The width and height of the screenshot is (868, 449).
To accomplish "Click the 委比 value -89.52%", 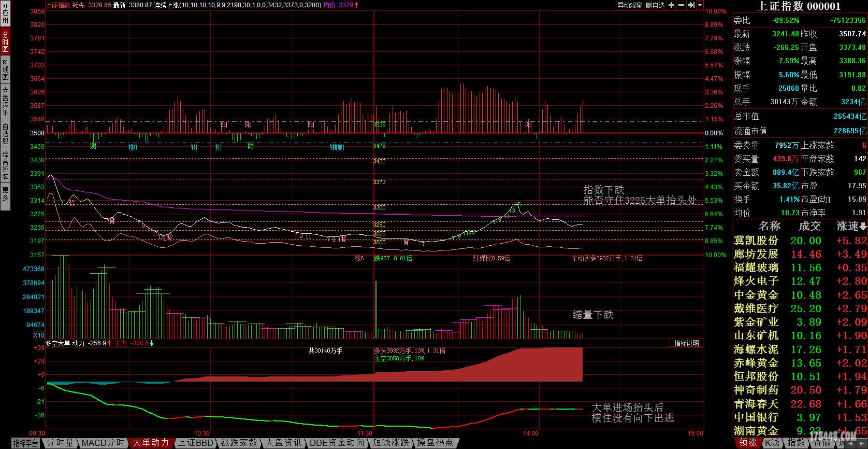I will click(786, 21).
